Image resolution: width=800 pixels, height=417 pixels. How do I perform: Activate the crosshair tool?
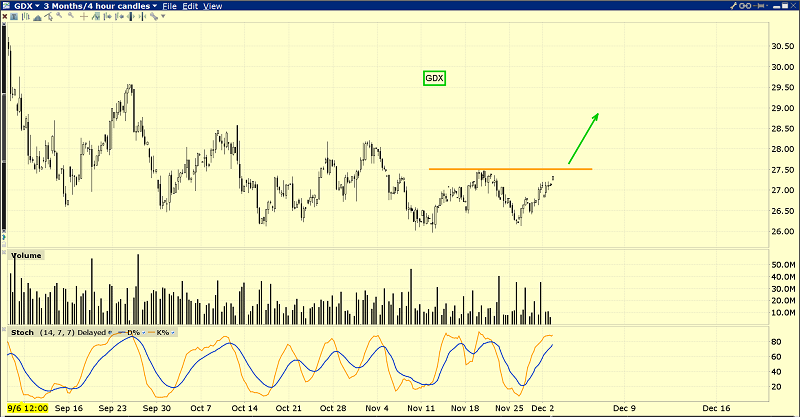click(84, 16)
